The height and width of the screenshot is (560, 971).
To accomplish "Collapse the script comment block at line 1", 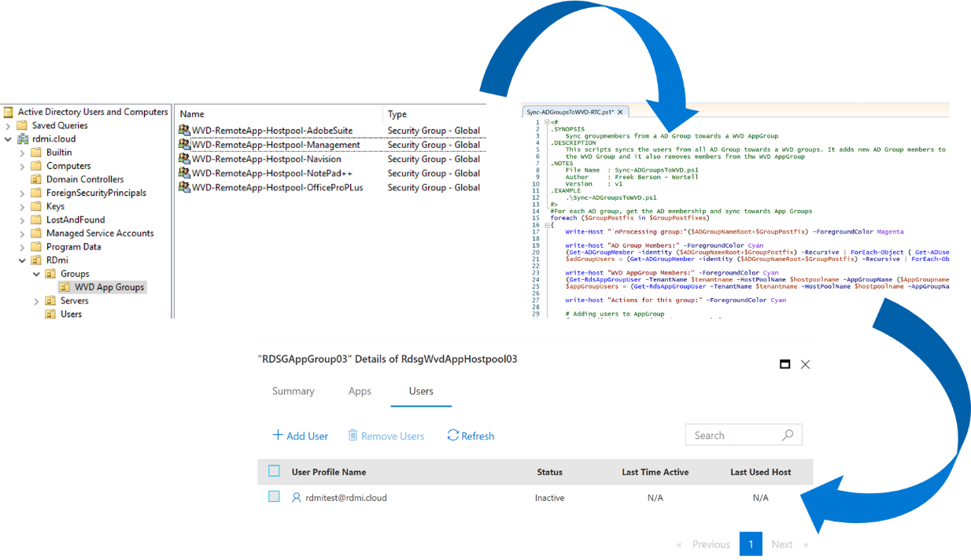I will [x=547, y=123].
